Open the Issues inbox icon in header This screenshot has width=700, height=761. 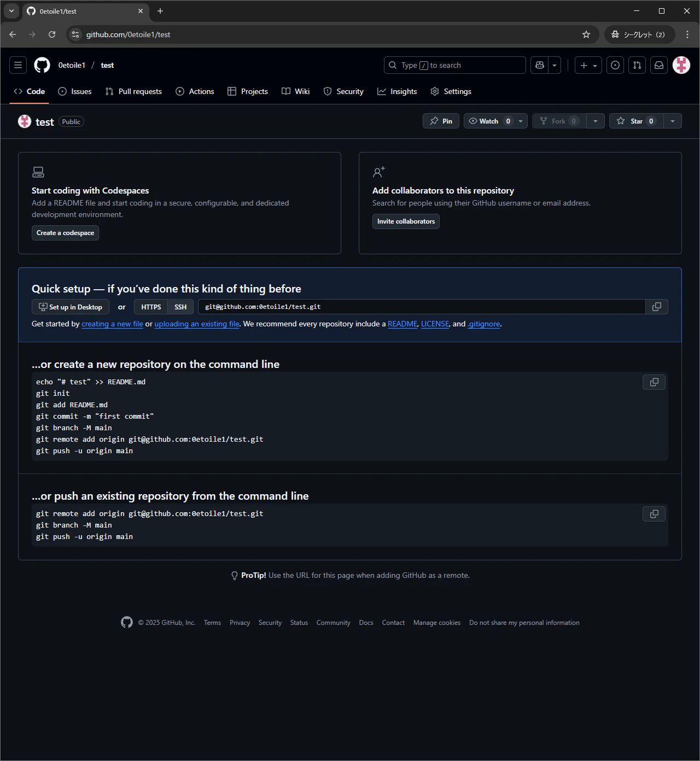click(x=615, y=65)
